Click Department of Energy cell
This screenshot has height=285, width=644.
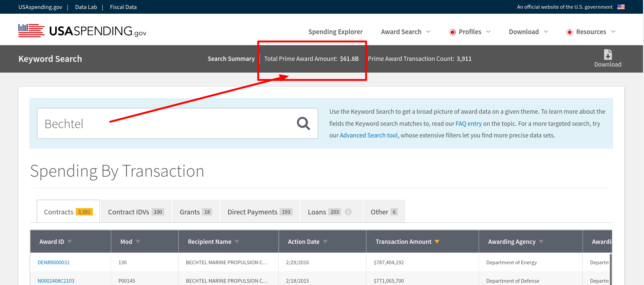511,262
